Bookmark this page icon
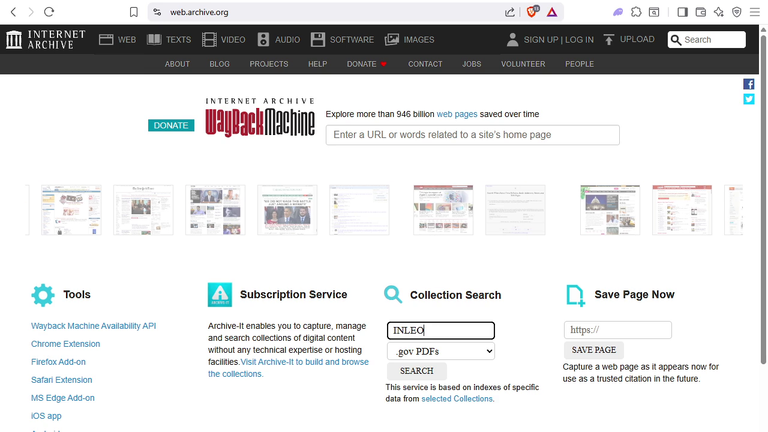This screenshot has height=432, width=768. tap(134, 12)
